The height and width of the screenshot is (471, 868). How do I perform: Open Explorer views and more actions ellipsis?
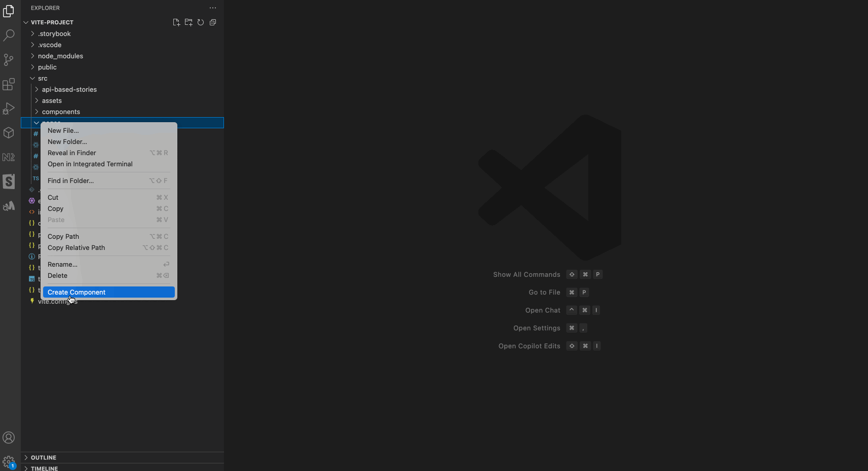click(x=213, y=8)
